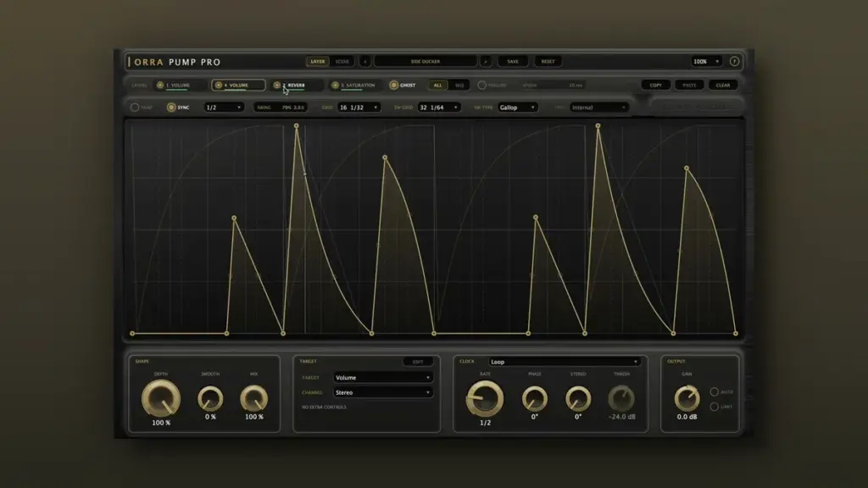868x488 pixels.
Task: Click the 0 % Smooth value readout
Action: [x=210, y=417]
